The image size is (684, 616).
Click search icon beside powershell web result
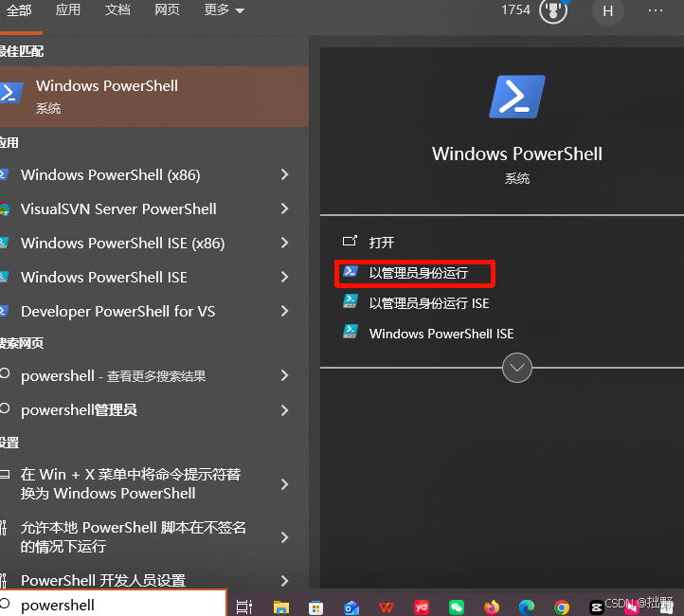pyautogui.click(x=5, y=373)
